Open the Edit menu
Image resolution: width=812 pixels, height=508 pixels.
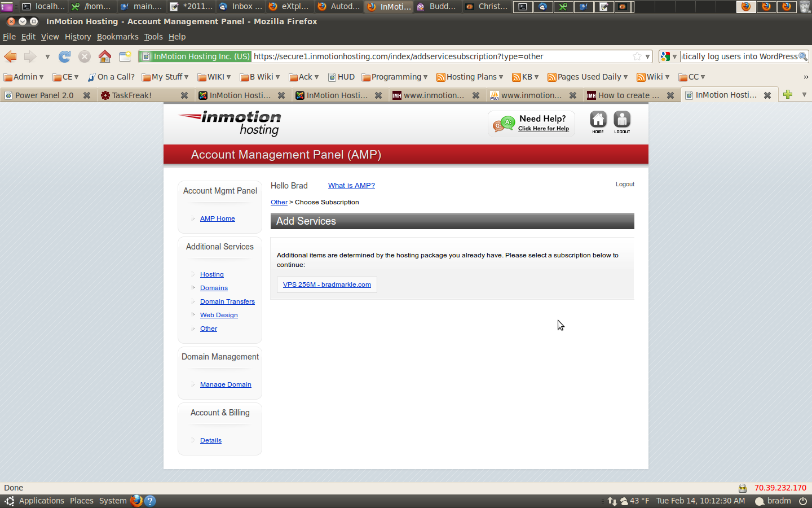click(28, 37)
